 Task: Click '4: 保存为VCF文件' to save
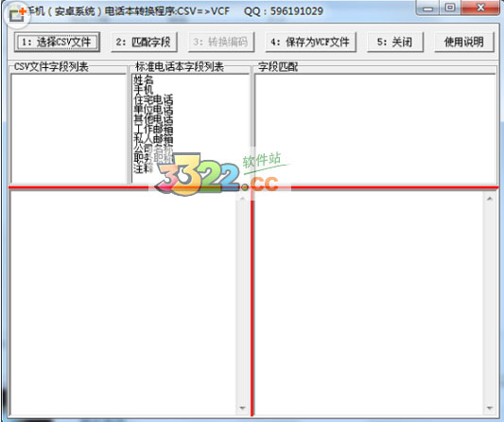tap(310, 42)
